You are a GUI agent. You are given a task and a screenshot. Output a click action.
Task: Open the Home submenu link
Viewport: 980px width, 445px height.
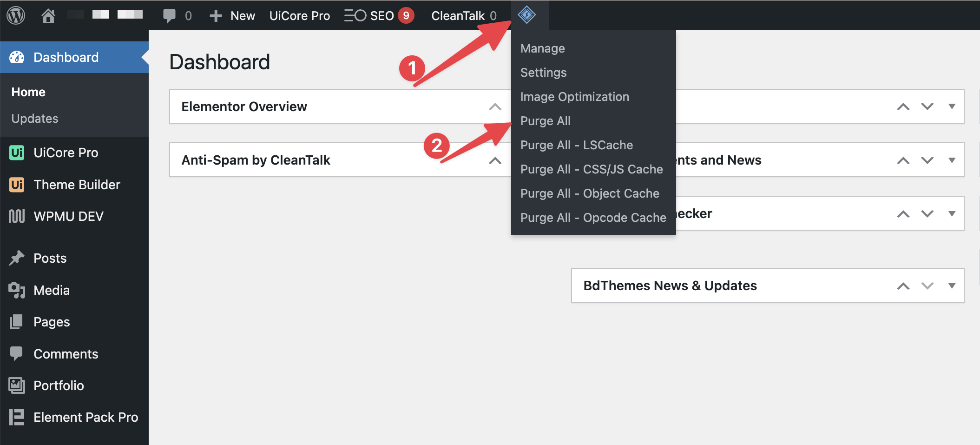(28, 92)
